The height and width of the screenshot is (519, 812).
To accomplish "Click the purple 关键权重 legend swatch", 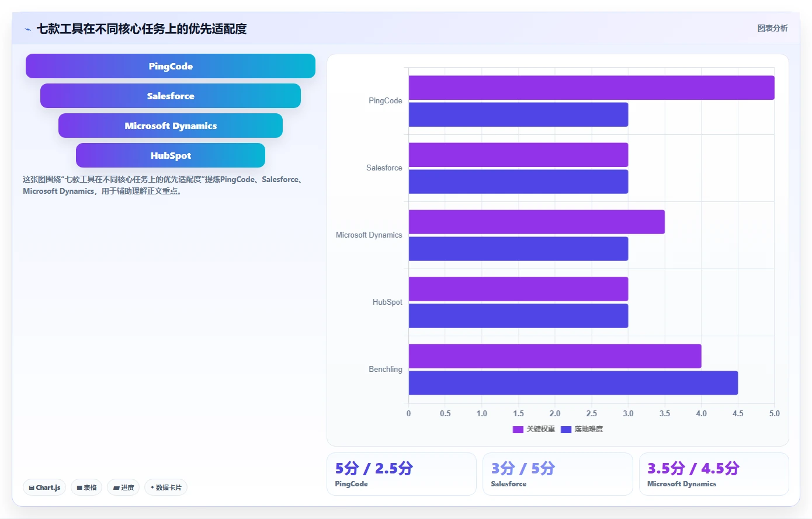I will point(518,430).
